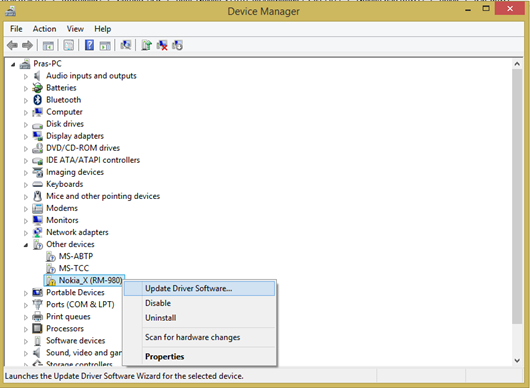Open the Help menu

(102, 29)
